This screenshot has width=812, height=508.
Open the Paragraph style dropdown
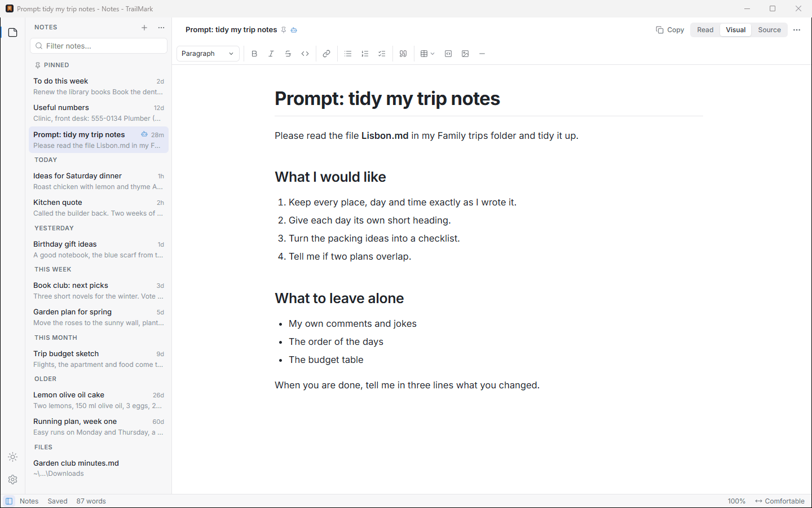tap(208, 54)
